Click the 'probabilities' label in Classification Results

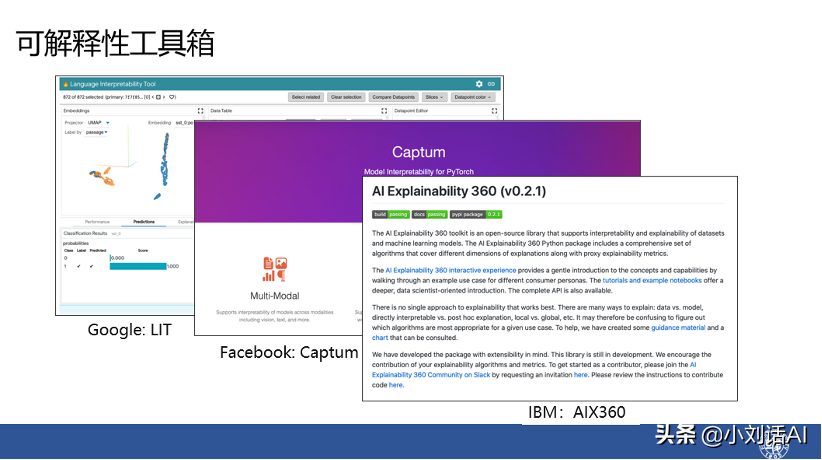point(76,243)
